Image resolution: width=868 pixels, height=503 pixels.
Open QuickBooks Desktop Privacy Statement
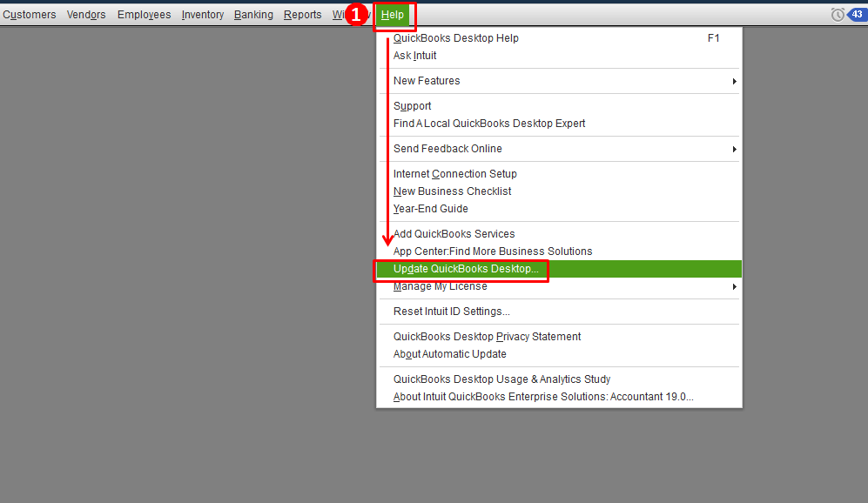click(559, 337)
